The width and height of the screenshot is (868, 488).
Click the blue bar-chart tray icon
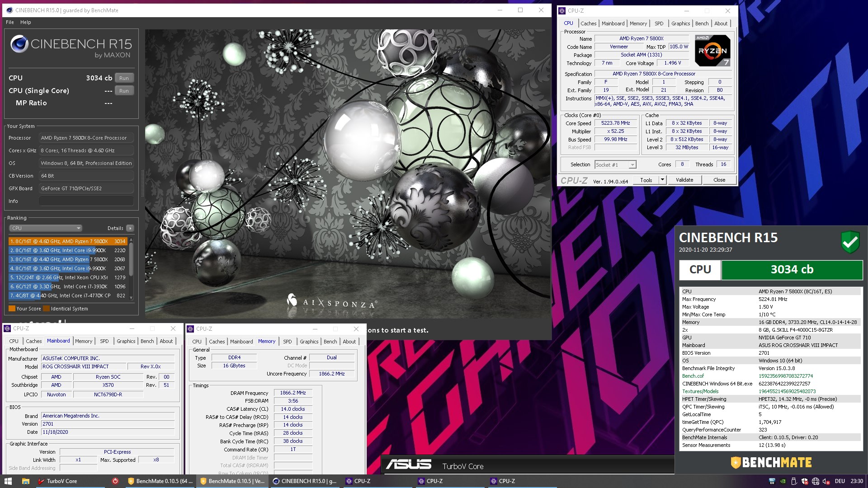click(772, 481)
